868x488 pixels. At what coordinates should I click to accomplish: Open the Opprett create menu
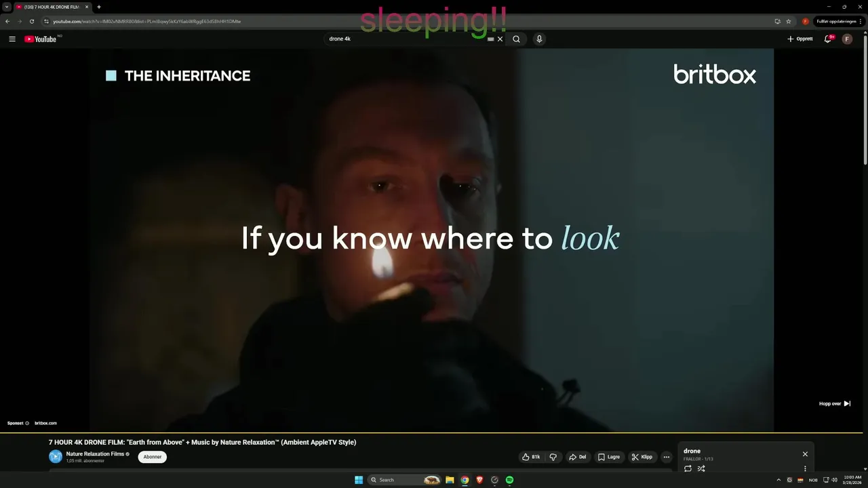[x=800, y=39]
